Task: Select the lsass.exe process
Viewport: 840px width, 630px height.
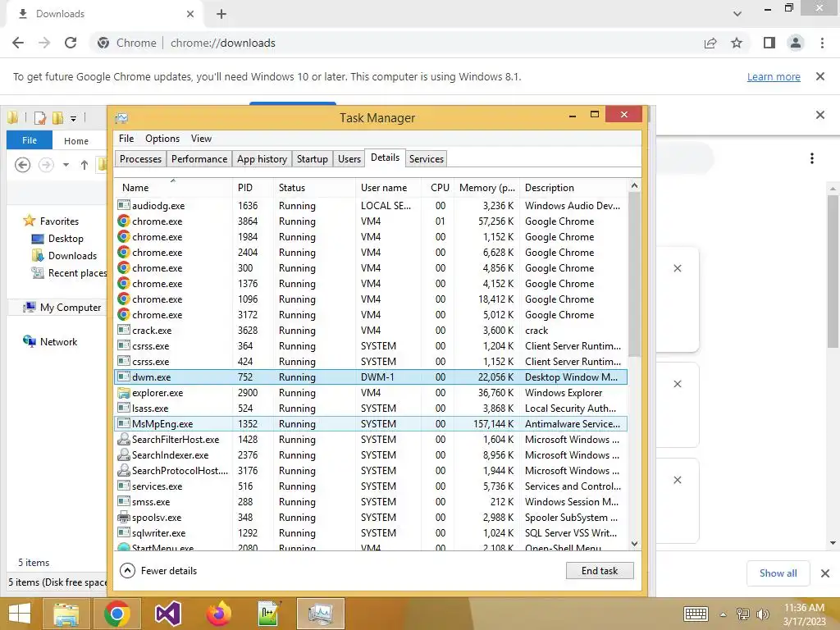Action: point(371,409)
